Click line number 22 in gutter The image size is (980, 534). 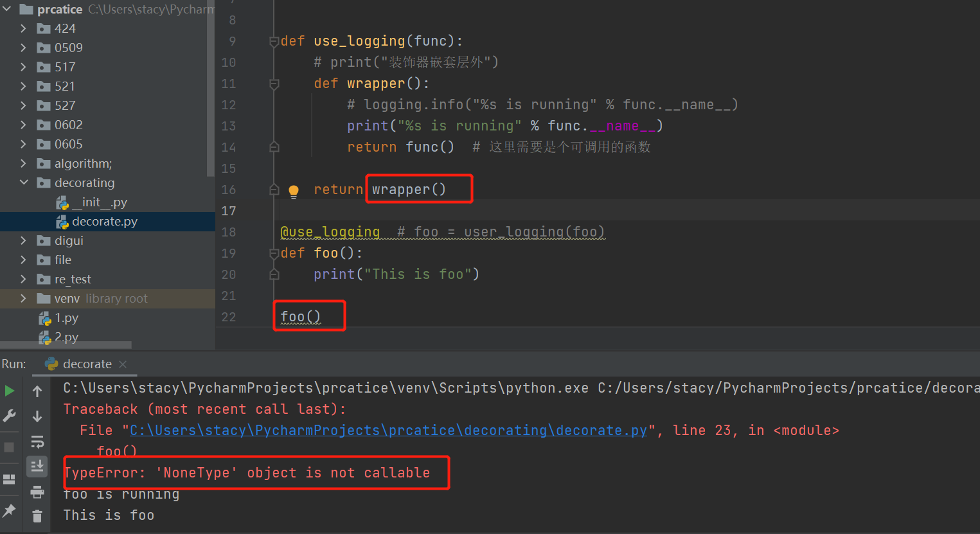[229, 317]
